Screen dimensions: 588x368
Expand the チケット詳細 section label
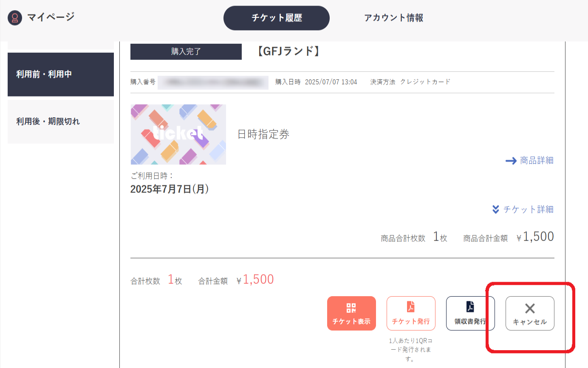528,209
